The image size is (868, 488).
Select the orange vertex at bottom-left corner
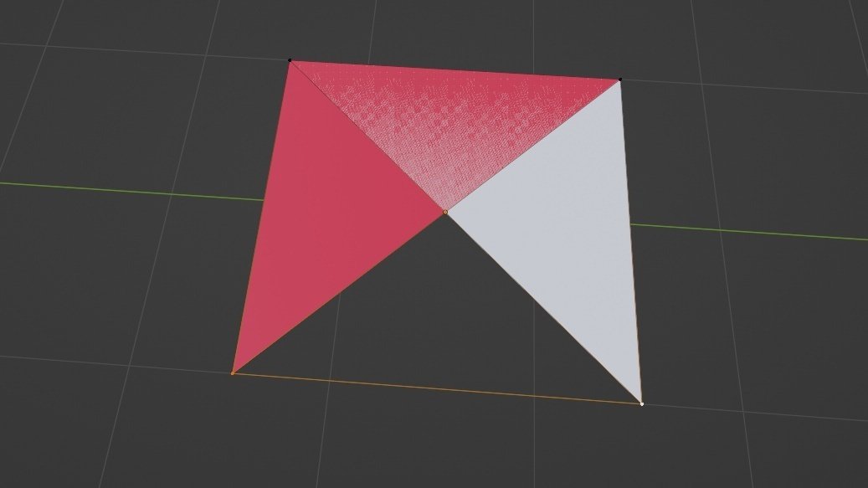(x=233, y=373)
